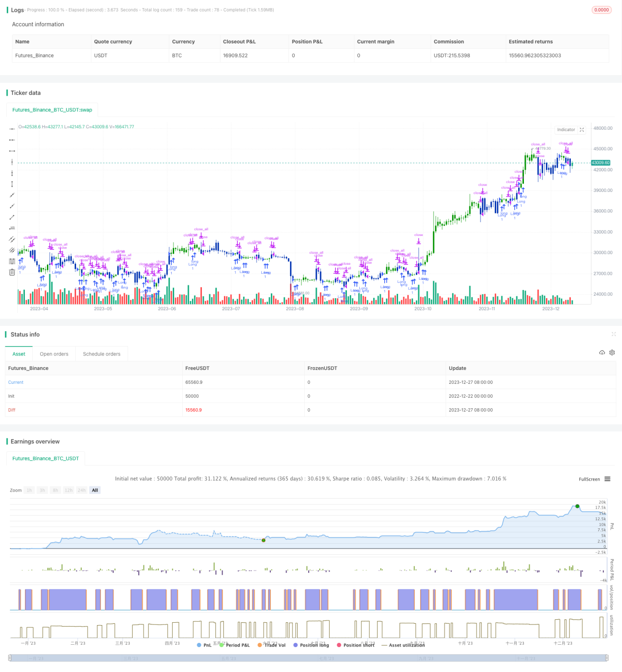Collapse the Status info section
Screen dimensions: 622x672
tap(613, 334)
